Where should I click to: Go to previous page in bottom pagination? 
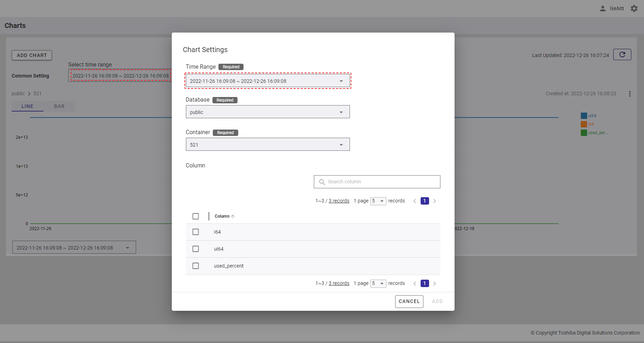coord(415,284)
